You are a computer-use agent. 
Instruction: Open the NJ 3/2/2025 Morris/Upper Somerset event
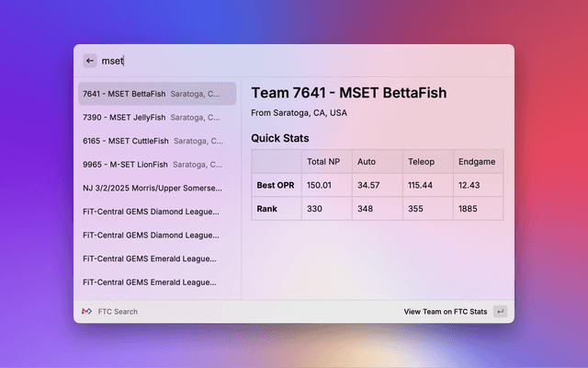[x=155, y=188]
